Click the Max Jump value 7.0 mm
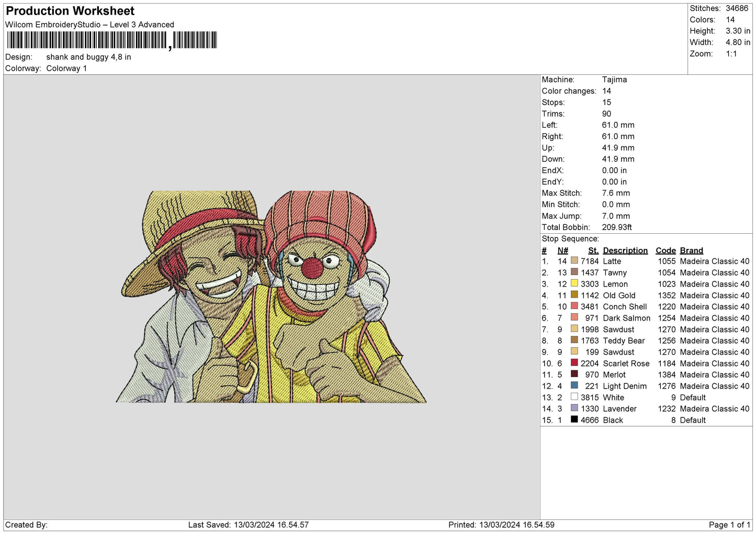756x534 pixels. [x=616, y=216]
